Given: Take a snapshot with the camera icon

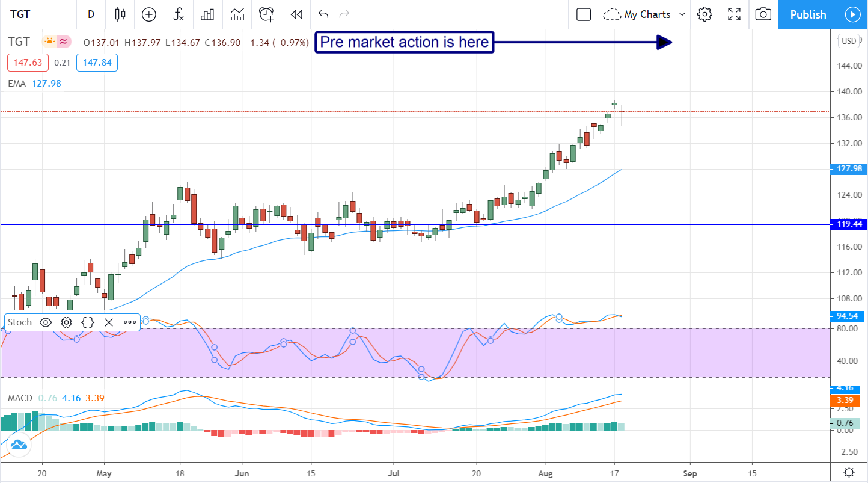Looking at the screenshot, I should click(763, 14).
